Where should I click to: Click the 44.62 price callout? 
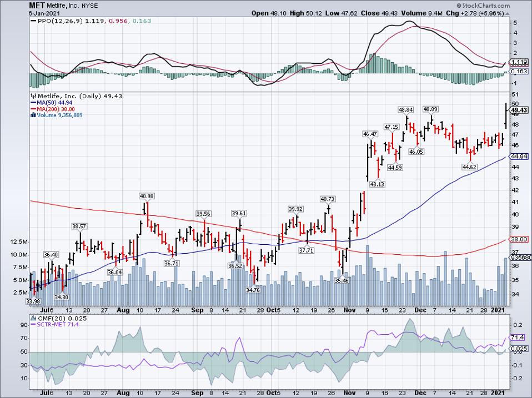(x=470, y=167)
